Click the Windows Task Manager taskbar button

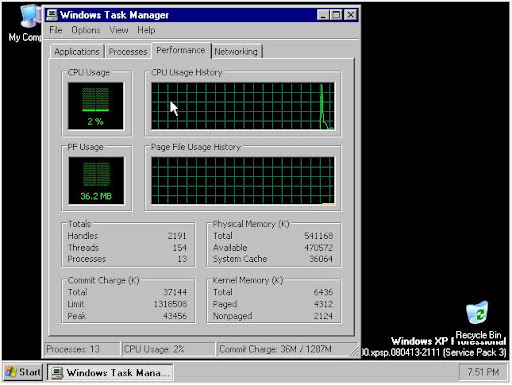[110, 372]
